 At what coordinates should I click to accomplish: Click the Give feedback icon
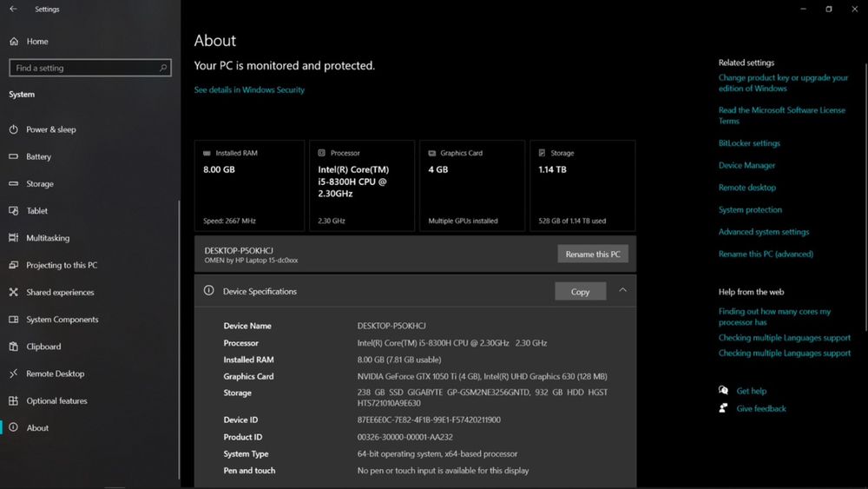pyautogui.click(x=724, y=408)
